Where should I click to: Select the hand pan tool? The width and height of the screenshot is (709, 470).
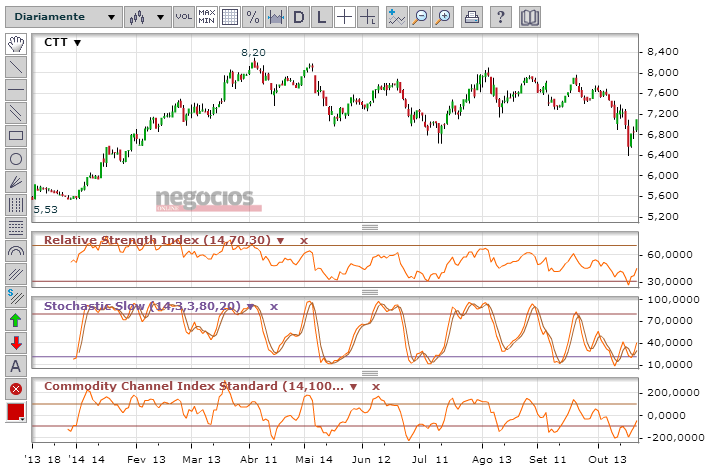(x=16, y=44)
